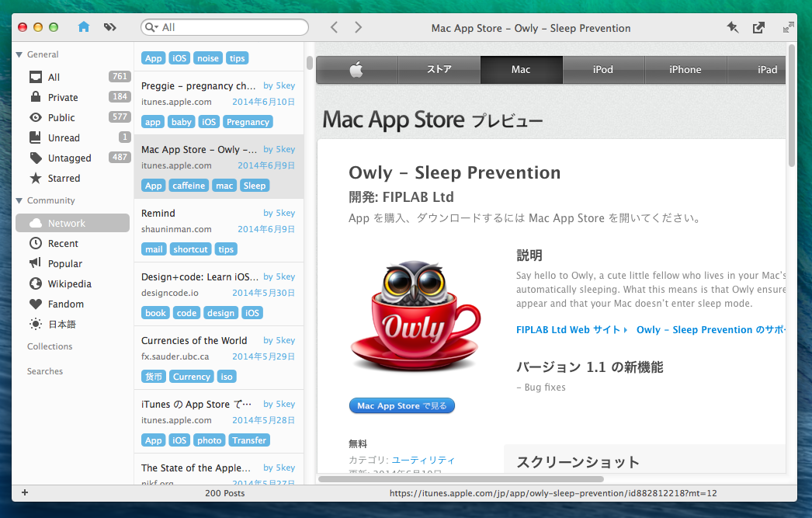Click the pin bookmark icon
This screenshot has width=812, height=518.
click(732, 27)
